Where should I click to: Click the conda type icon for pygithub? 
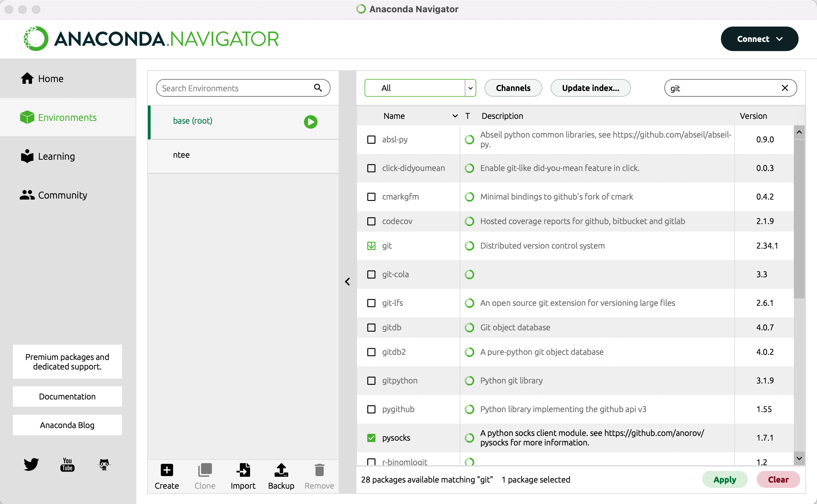point(469,409)
